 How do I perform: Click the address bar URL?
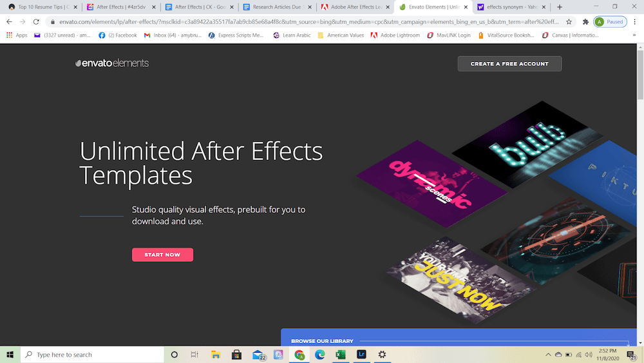[x=309, y=22]
